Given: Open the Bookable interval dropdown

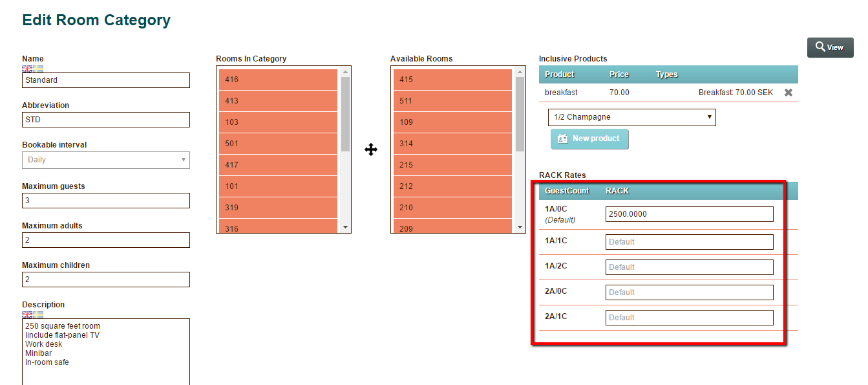Looking at the screenshot, I should coord(105,160).
